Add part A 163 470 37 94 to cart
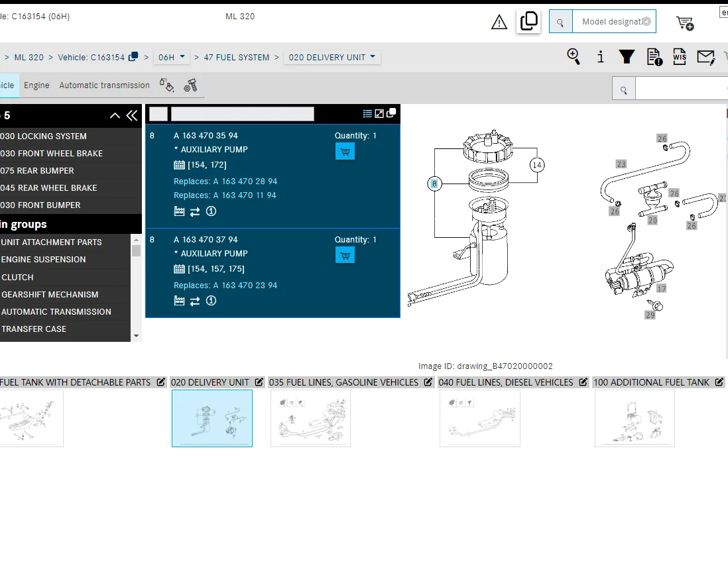Screen dimensions: 728x579 pos(345,255)
